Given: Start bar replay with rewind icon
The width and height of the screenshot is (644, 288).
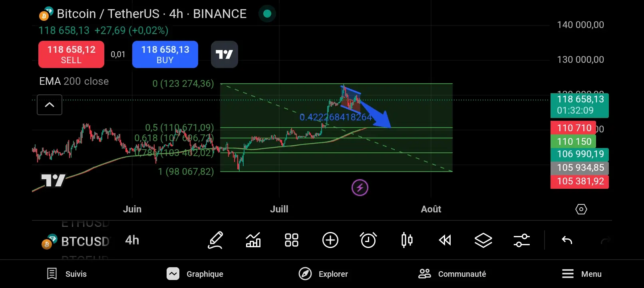Looking at the screenshot, I should tap(445, 240).
